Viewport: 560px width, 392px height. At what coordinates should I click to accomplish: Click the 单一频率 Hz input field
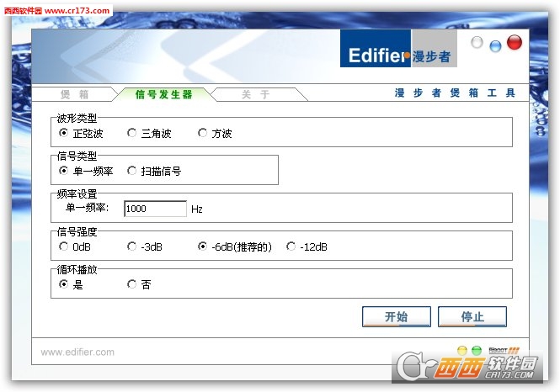(x=155, y=209)
